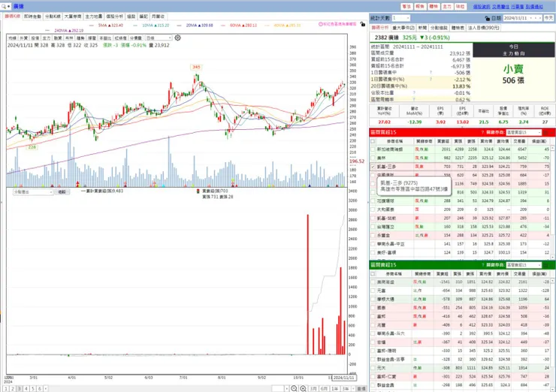Toggle the padlock icon beside moving averages

tap(362, 24)
